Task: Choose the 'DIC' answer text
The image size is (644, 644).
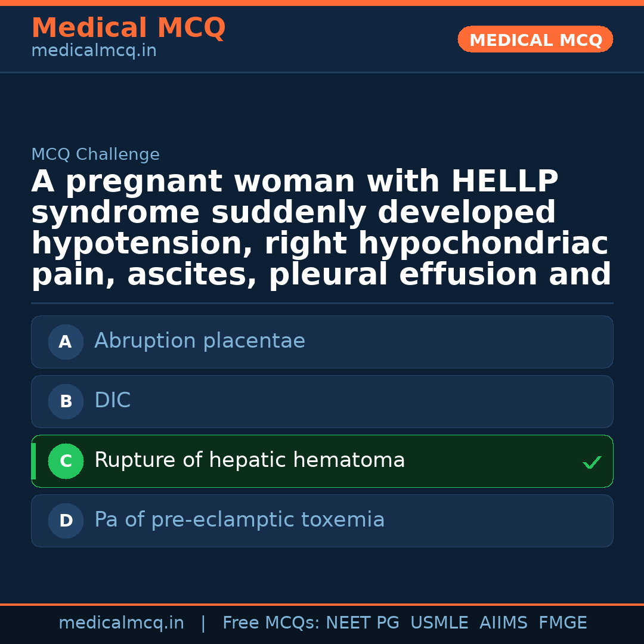Action: (112, 401)
